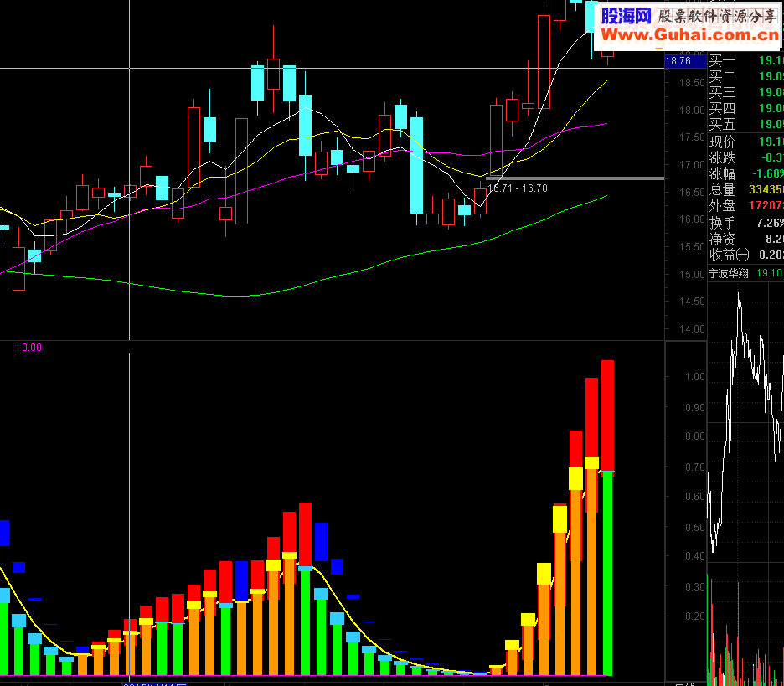The image size is (784, 686).
Task: Click the 15.50 price axis label
Action: click(x=692, y=247)
